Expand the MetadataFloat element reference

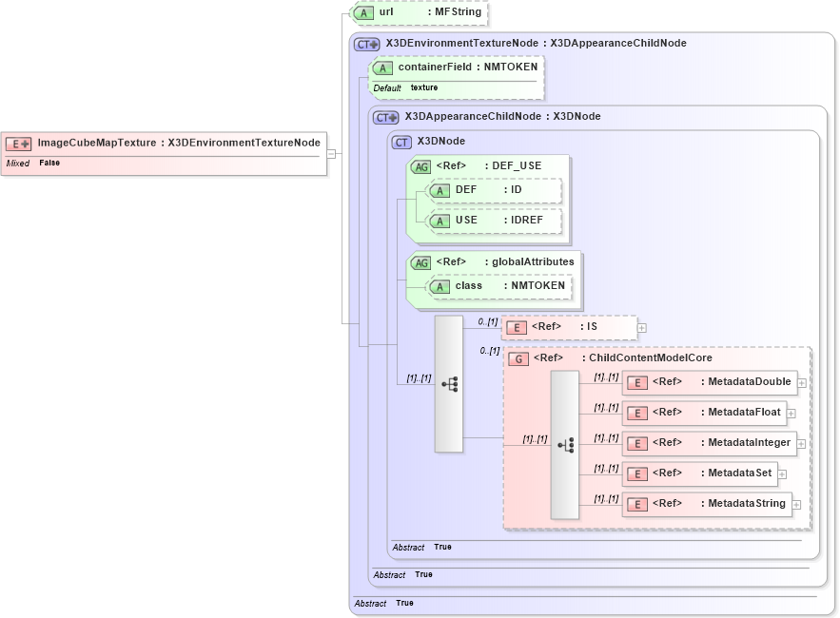[791, 414]
